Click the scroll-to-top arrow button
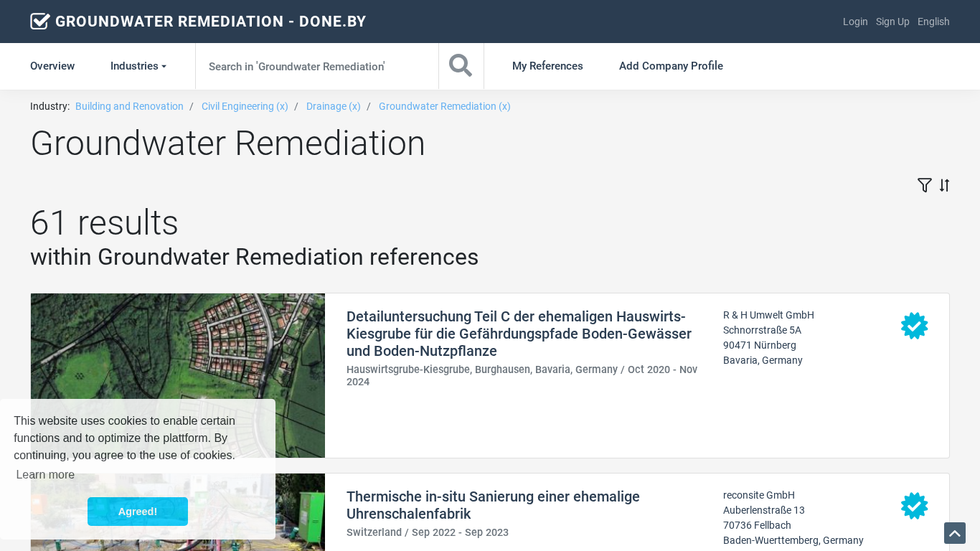980x551 pixels. pyautogui.click(x=955, y=533)
